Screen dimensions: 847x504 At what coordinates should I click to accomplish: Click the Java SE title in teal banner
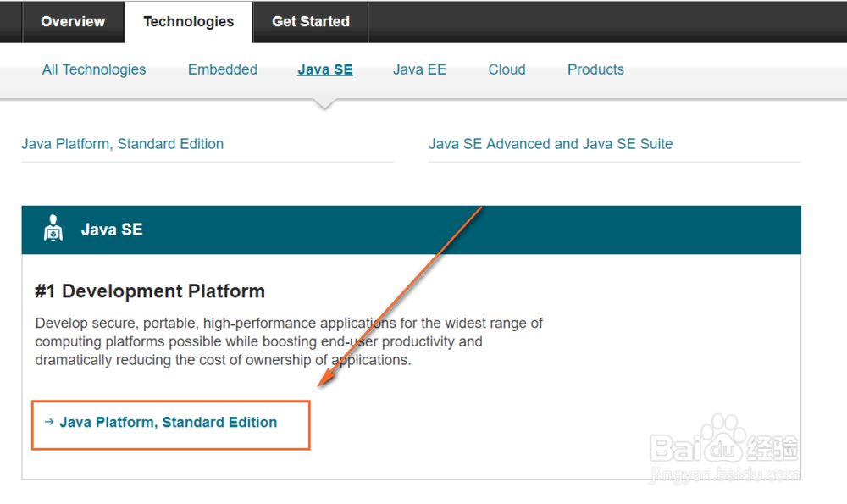tap(112, 230)
